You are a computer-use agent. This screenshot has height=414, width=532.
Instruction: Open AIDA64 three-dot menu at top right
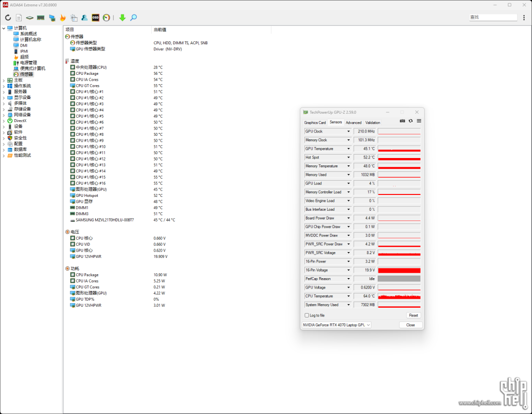(x=524, y=18)
